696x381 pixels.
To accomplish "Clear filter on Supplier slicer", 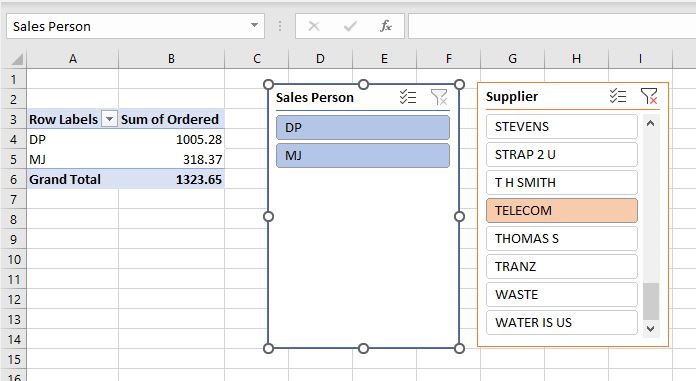I will click(x=649, y=96).
